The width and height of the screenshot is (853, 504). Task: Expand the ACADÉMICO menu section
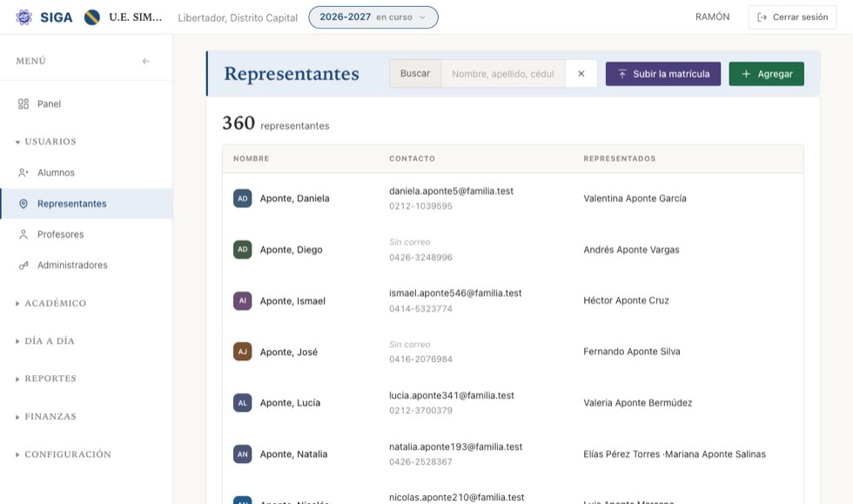tap(51, 303)
